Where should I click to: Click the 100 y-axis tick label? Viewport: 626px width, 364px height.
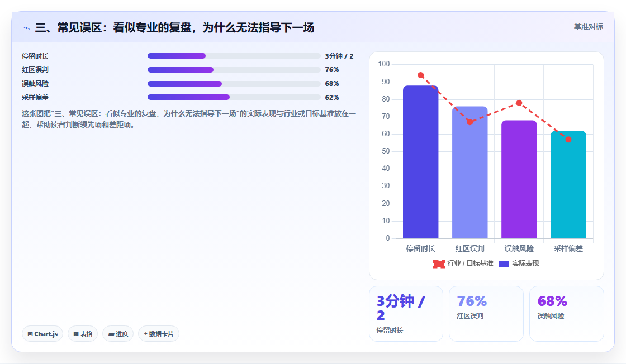pyautogui.click(x=383, y=64)
